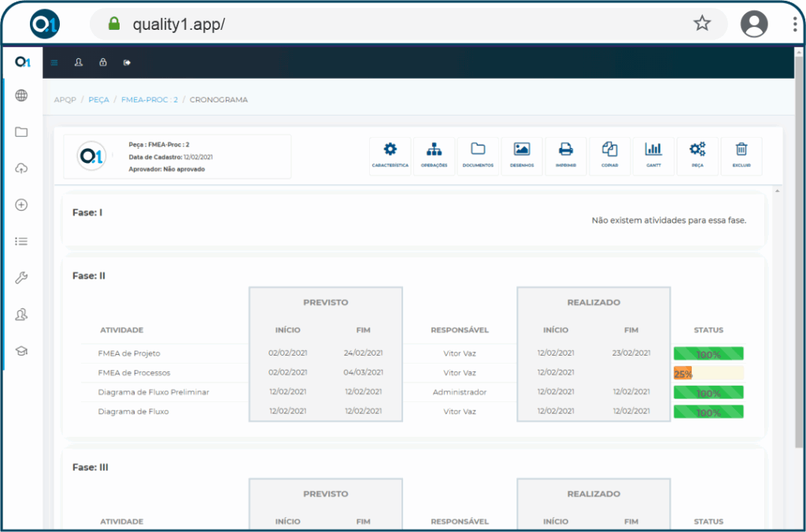Click the user icon in left sidebar
Image resolution: width=806 pixels, height=532 pixels.
[21, 315]
